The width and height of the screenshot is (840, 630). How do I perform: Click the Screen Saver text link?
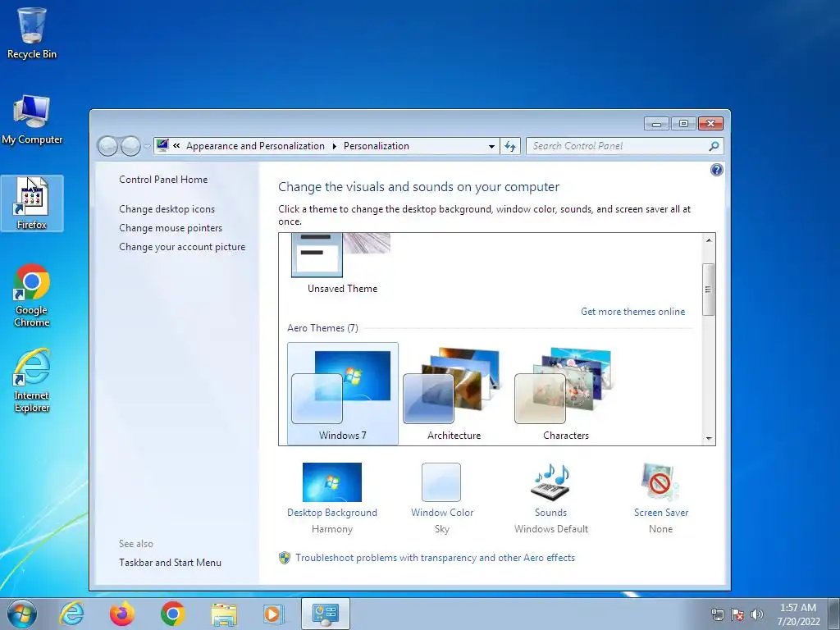click(661, 513)
